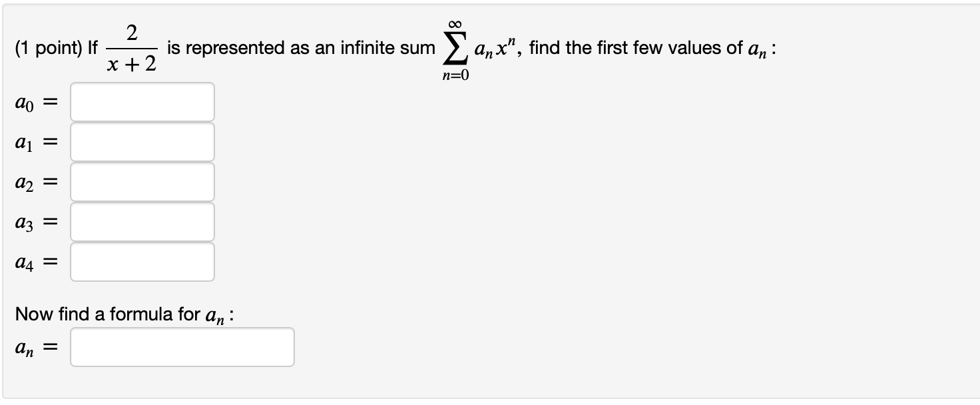Select the a2 label
The image size is (980, 405).
coord(23,181)
